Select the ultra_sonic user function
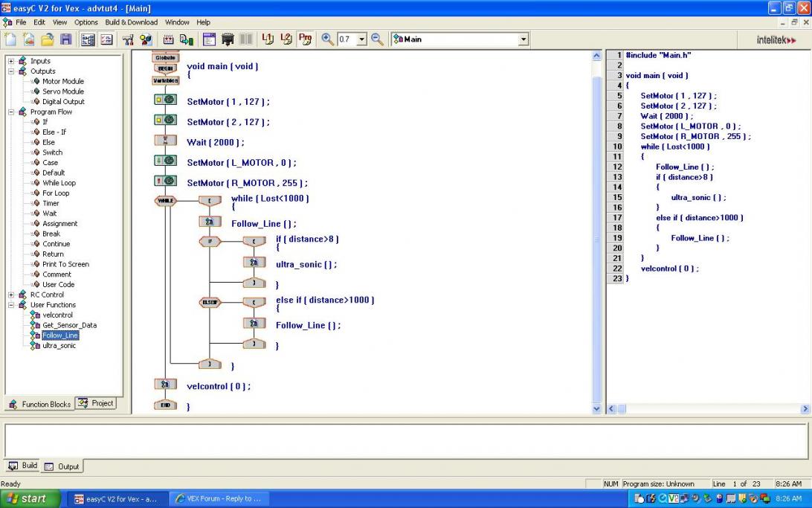 coord(59,345)
